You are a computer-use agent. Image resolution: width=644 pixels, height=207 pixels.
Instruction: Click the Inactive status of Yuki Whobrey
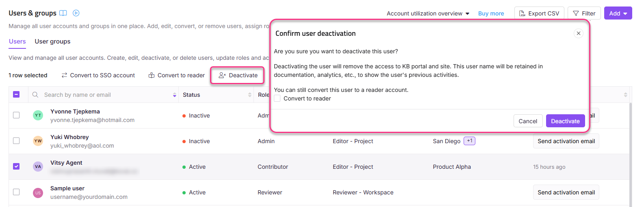click(196, 141)
